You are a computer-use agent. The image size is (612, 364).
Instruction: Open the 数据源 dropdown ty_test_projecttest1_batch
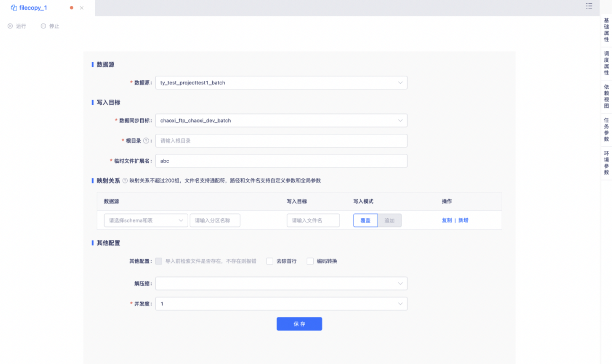click(281, 83)
